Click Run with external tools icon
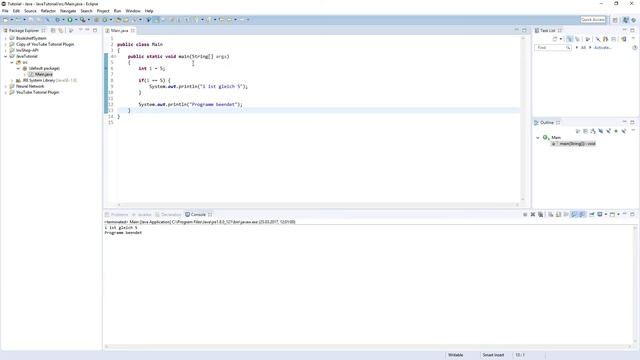Screen dimensions: 640x360 pos(82,20)
